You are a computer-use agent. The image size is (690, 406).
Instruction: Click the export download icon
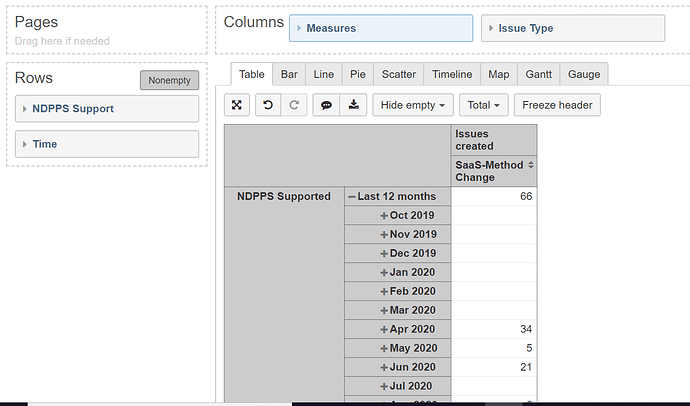point(353,105)
